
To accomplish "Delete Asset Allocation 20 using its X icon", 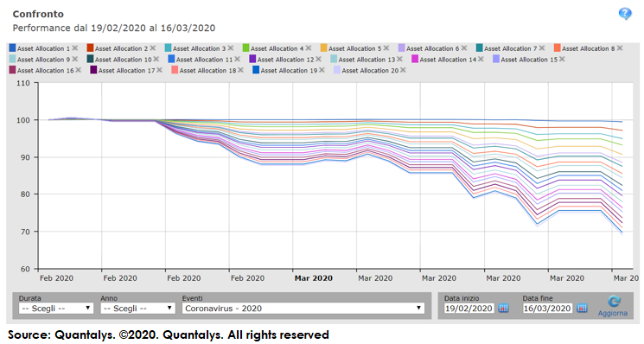I will tap(403, 70).
